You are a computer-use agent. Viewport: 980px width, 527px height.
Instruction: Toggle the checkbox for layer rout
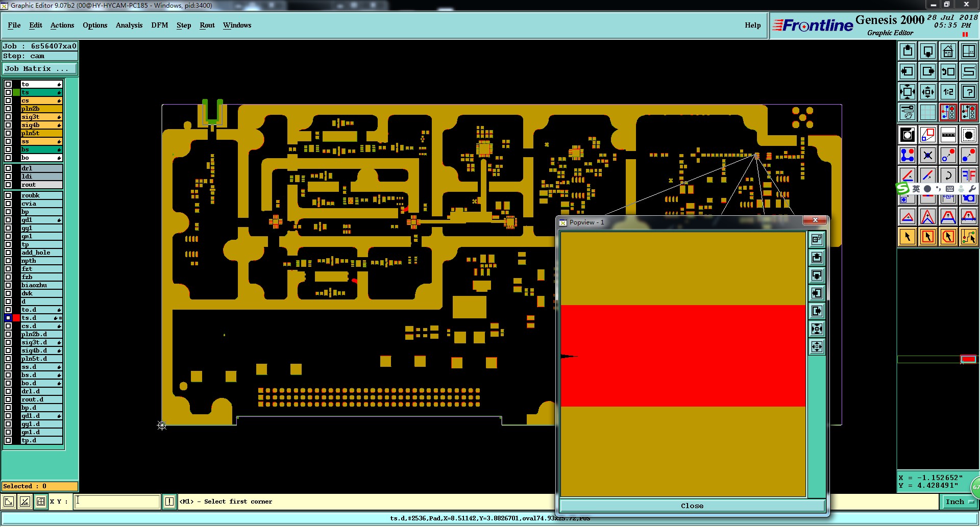click(x=8, y=185)
